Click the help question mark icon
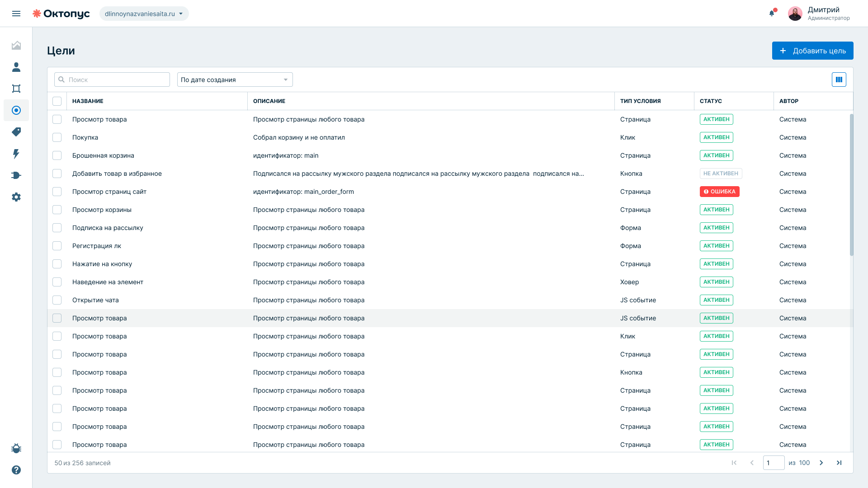 point(16,470)
